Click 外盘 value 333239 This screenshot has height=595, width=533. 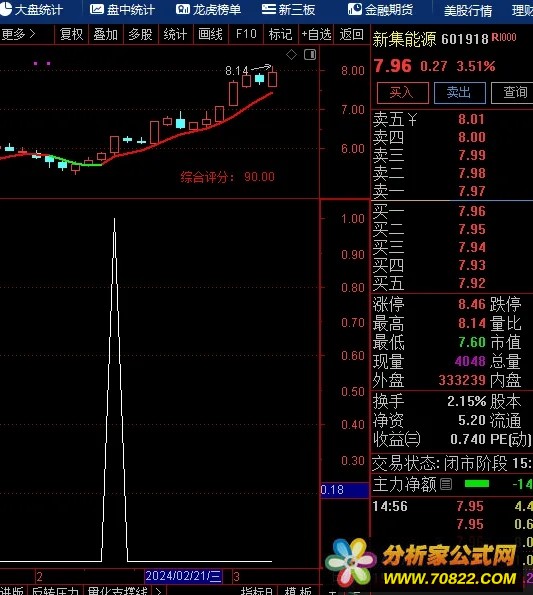coord(462,380)
